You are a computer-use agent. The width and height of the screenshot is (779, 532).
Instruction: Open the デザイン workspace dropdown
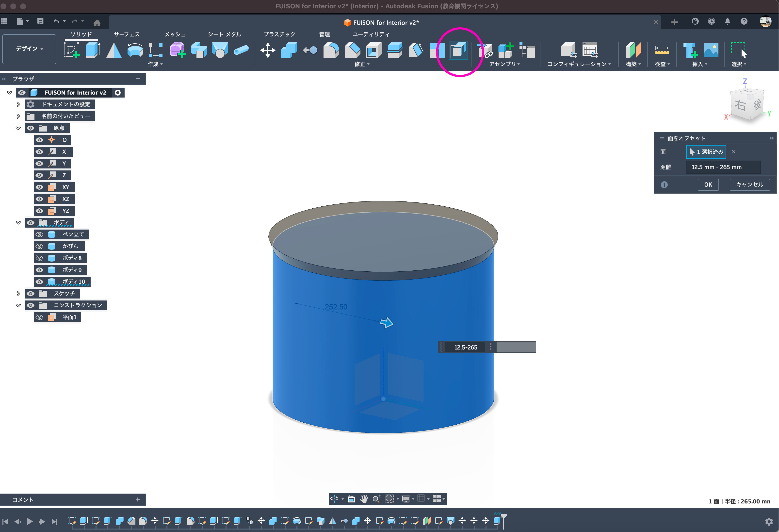point(29,49)
